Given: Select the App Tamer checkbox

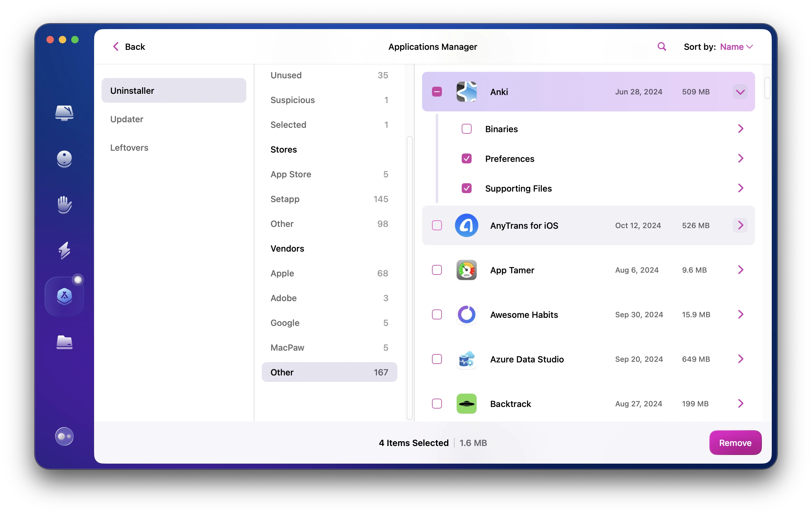Looking at the screenshot, I should pyautogui.click(x=437, y=270).
